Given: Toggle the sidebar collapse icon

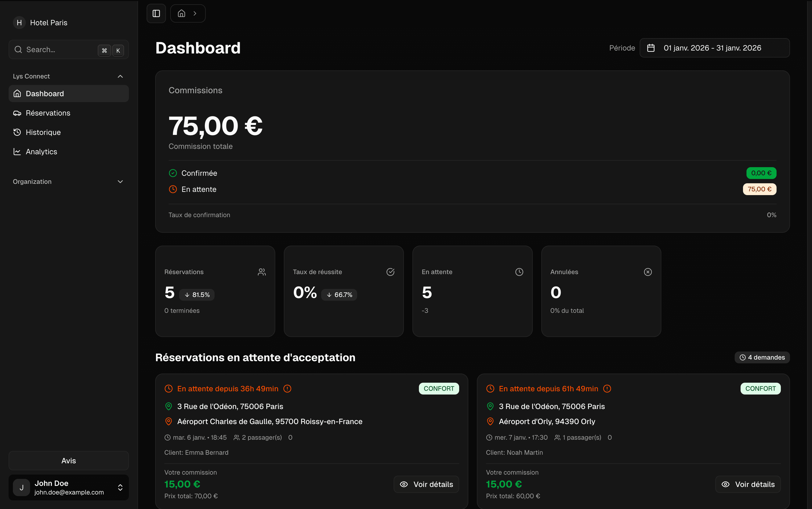Looking at the screenshot, I should click(156, 13).
